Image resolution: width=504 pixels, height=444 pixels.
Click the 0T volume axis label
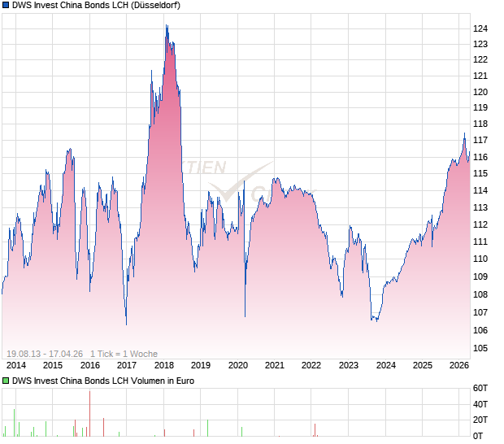(x=478, y=437)
